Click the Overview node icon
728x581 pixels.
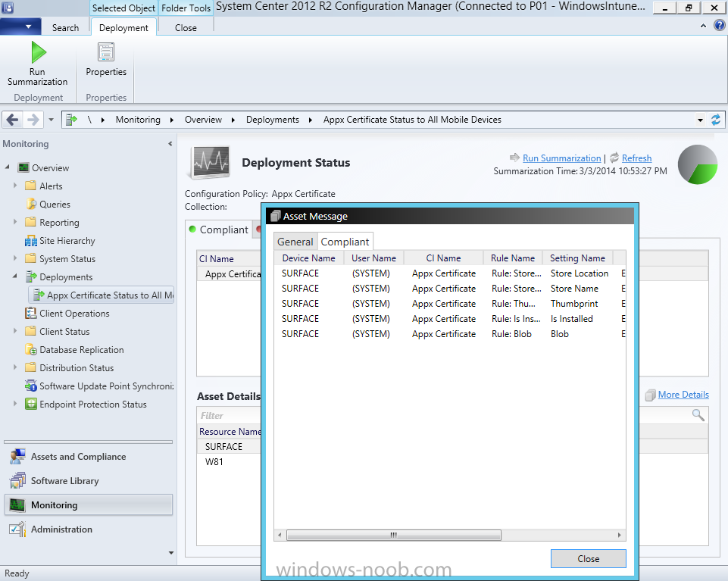23,167
